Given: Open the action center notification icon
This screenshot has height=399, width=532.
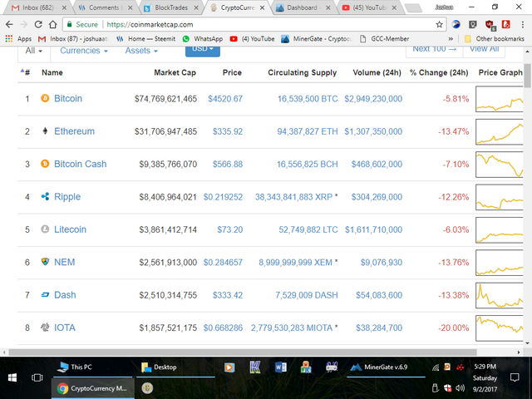Looking at the screenshot, I should coord(515,377).
